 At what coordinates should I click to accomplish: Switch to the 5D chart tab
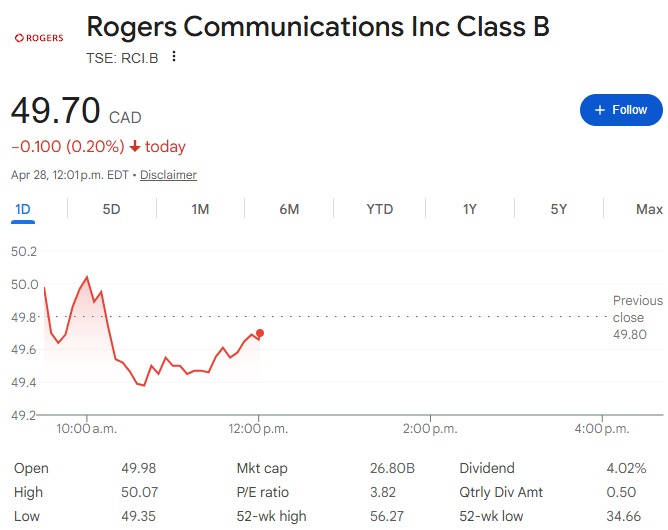[111, 209]
